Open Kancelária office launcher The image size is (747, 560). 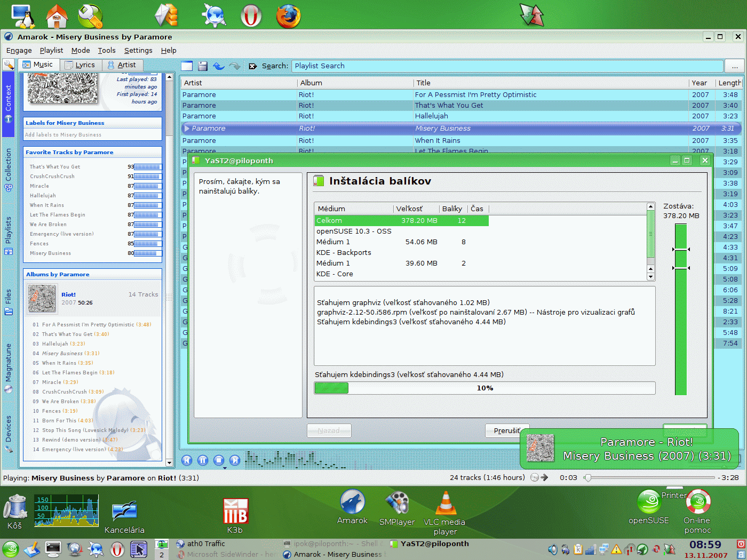click(124, 517)
